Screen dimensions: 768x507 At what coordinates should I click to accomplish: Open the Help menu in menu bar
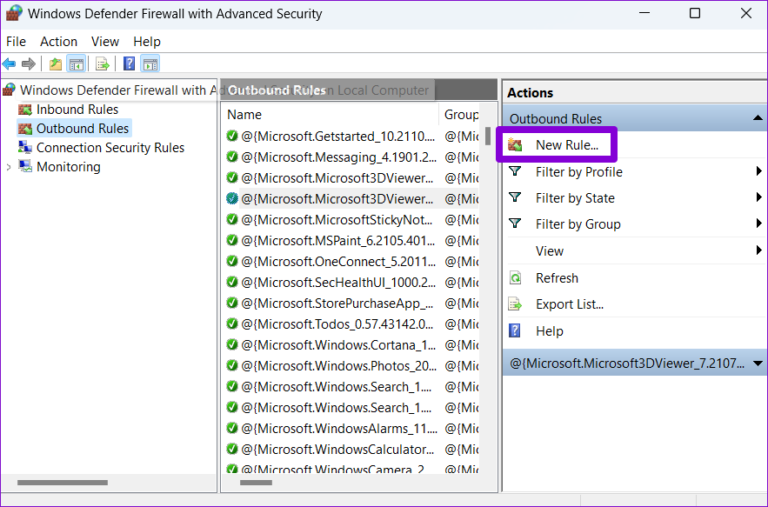tap(147, 42)
